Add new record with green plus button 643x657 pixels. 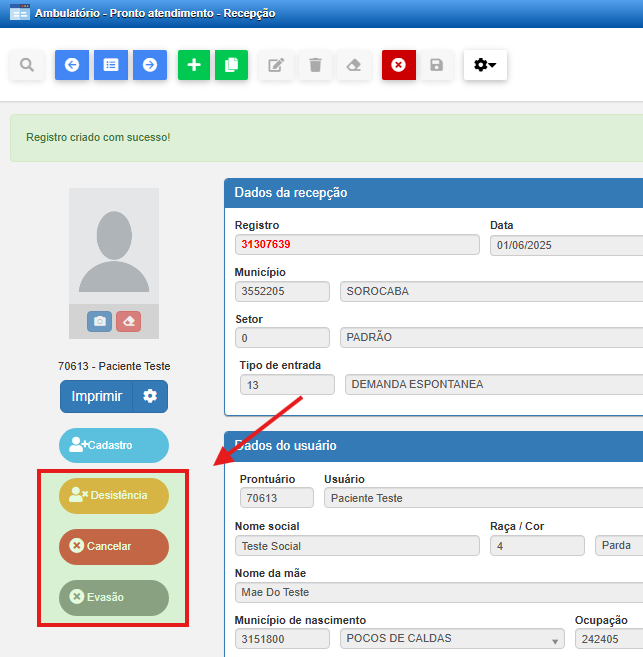coord(194,65)
